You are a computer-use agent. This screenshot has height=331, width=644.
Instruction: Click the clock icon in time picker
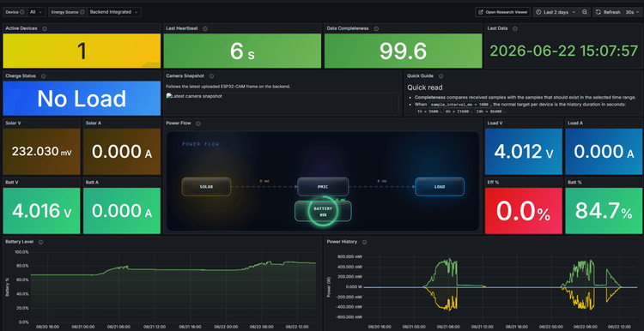(539, 12)
